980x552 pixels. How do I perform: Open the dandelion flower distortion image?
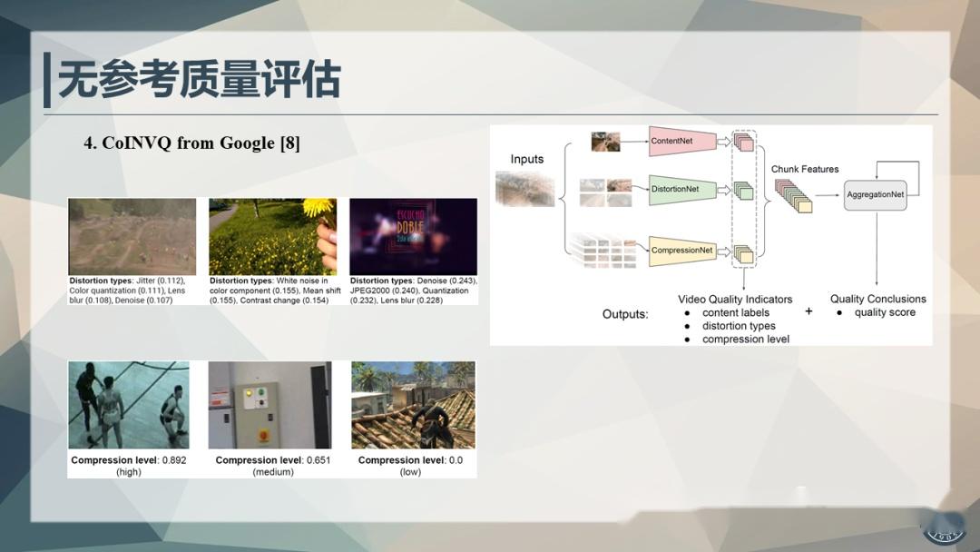coord(272,234)
